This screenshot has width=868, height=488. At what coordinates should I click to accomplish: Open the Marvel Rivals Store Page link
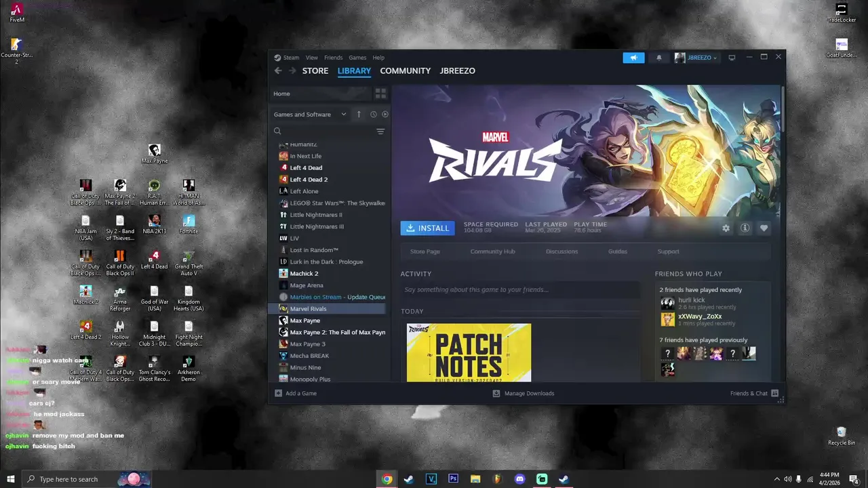point(425,251)
